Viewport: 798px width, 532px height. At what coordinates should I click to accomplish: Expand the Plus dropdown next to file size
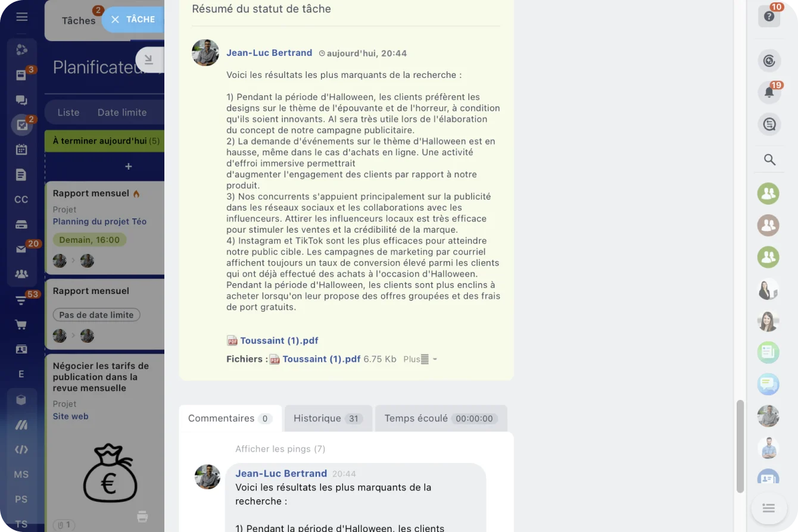coord(420,359)
